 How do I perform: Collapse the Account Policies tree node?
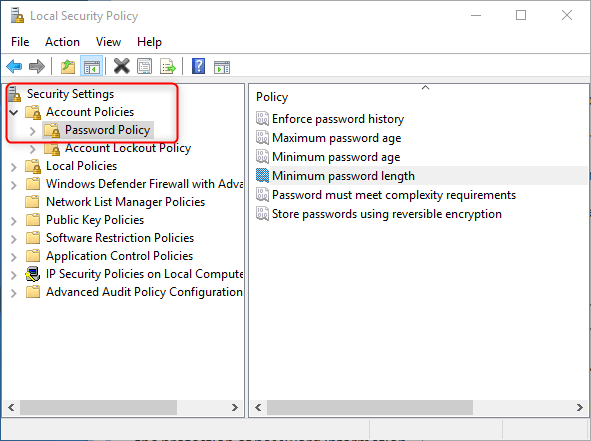click(14, 112)
